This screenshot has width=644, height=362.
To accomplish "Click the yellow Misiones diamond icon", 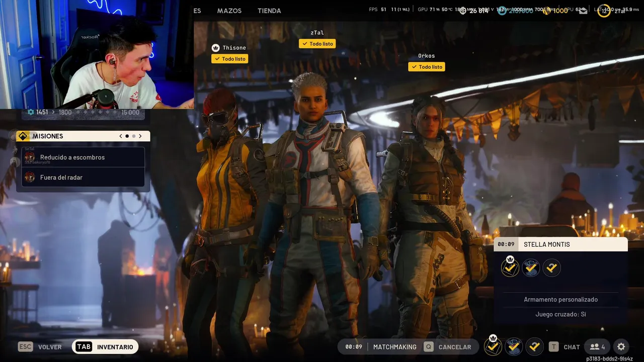I will click(x=23, y=136).
